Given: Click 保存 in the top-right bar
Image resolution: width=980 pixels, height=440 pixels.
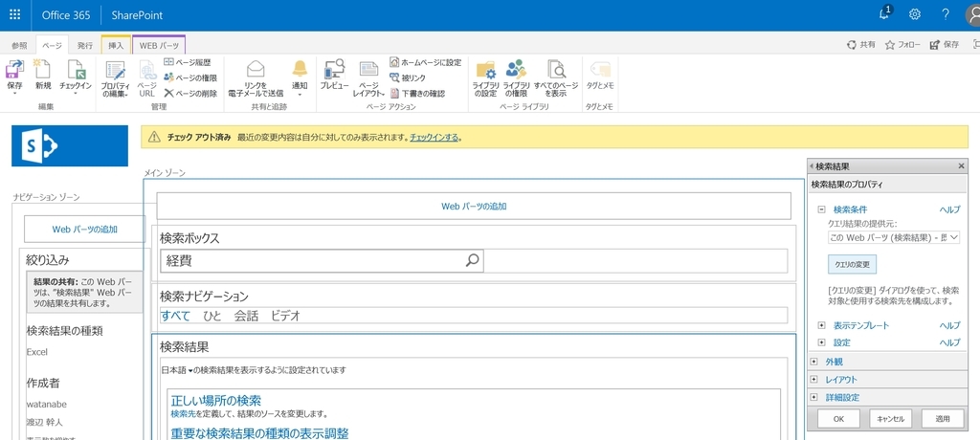Looking at the screenshot, I should [945, 44].
